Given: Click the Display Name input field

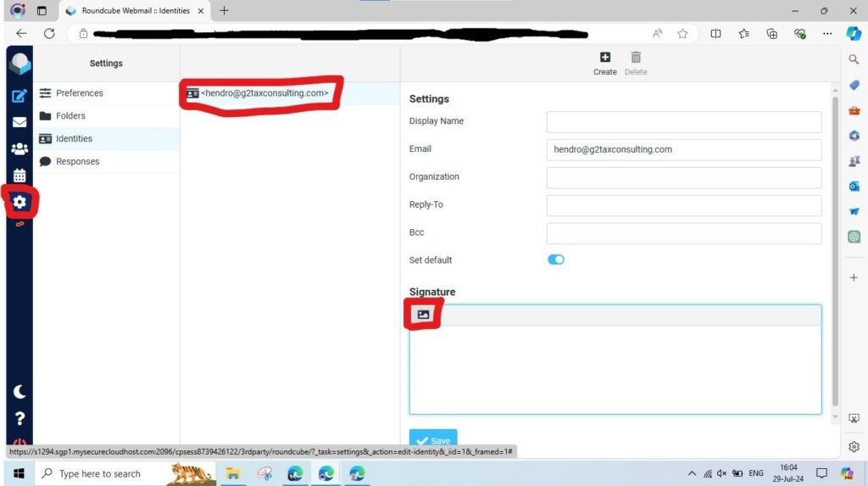Looking at the screenshot, I should [683, 122].
